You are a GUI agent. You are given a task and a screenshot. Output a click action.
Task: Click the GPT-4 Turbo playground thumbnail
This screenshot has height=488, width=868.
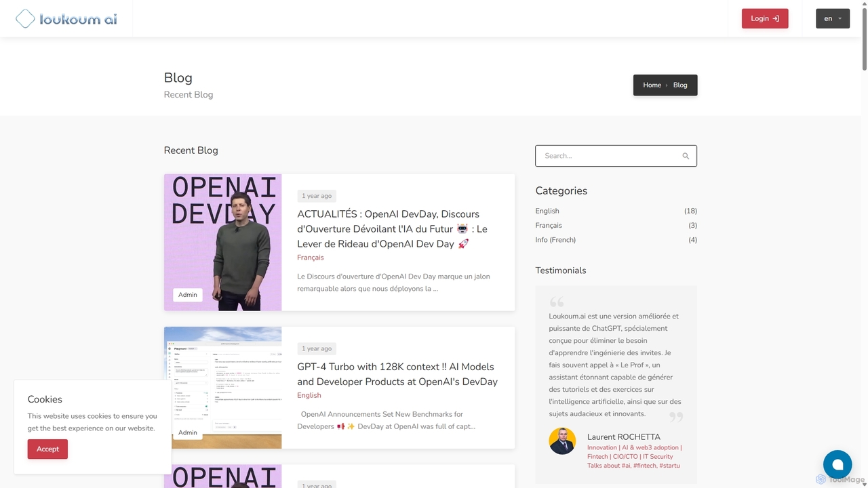pyautogui.click(x=222, y=388)
